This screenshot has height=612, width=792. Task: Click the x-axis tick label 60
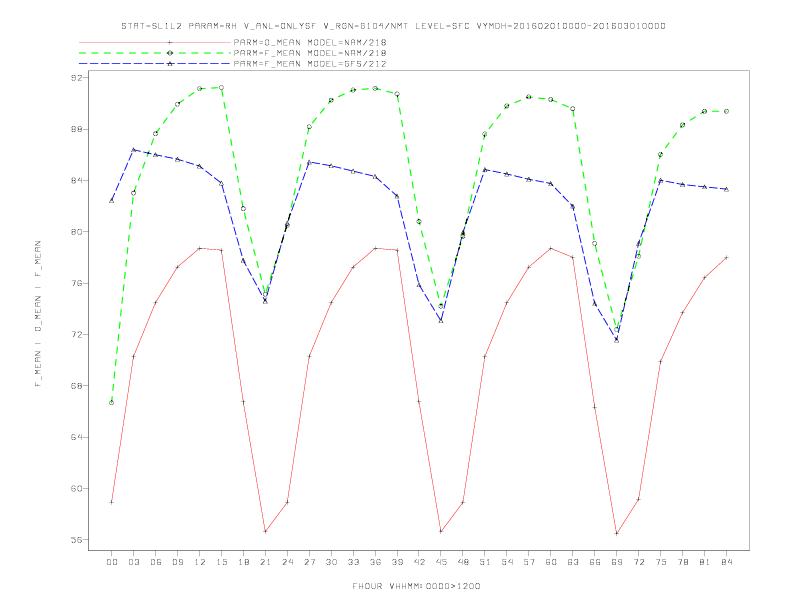(551, 562)
